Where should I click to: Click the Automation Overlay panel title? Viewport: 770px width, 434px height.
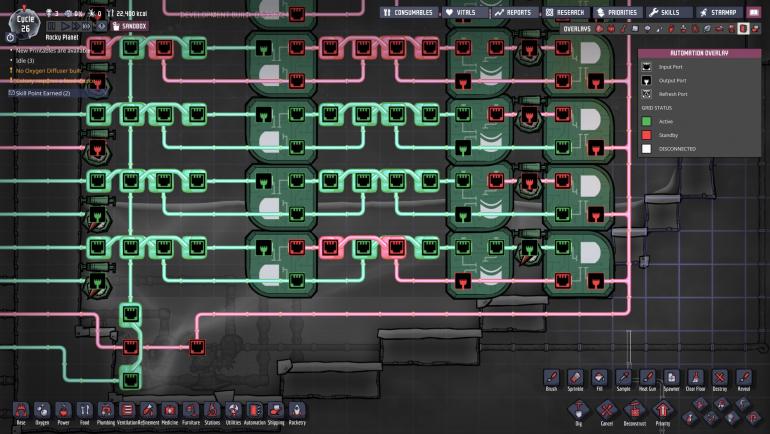coord(699,53)
